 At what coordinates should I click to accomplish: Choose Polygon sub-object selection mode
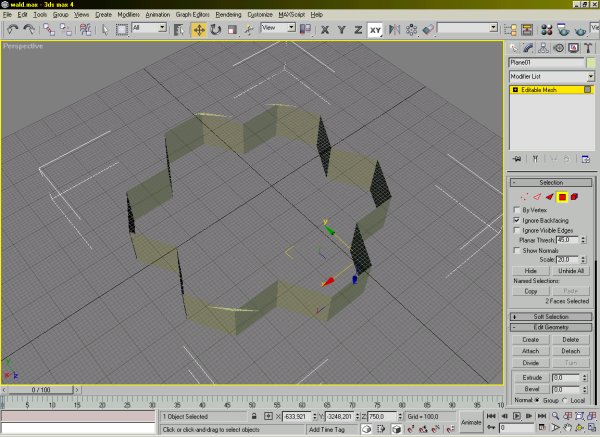(x=563, y=197)
